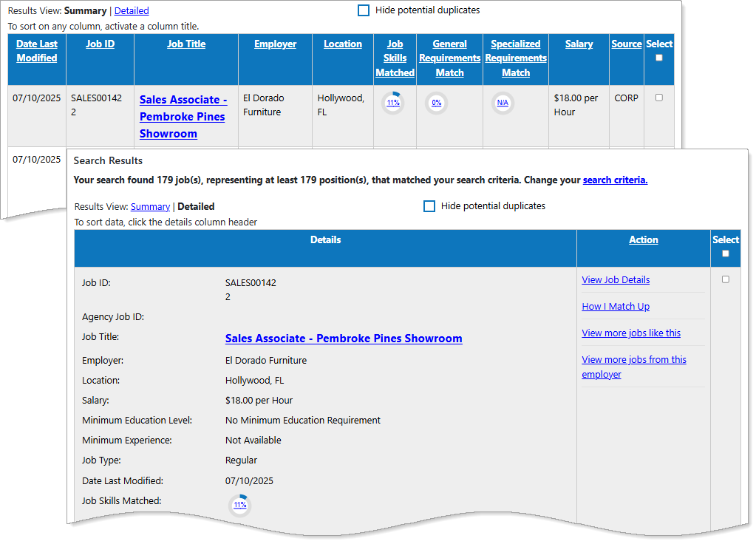This screenshot has width=756, height=544.
Task: Tick select-all checkbox in summary table header
Action: pyautogui.click(x=659, y=58)
